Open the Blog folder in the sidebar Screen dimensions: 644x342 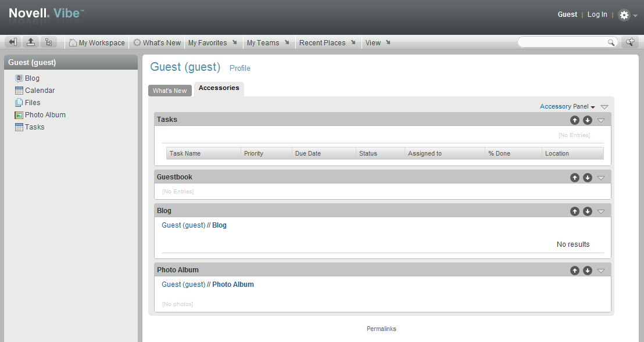(31, 78)
